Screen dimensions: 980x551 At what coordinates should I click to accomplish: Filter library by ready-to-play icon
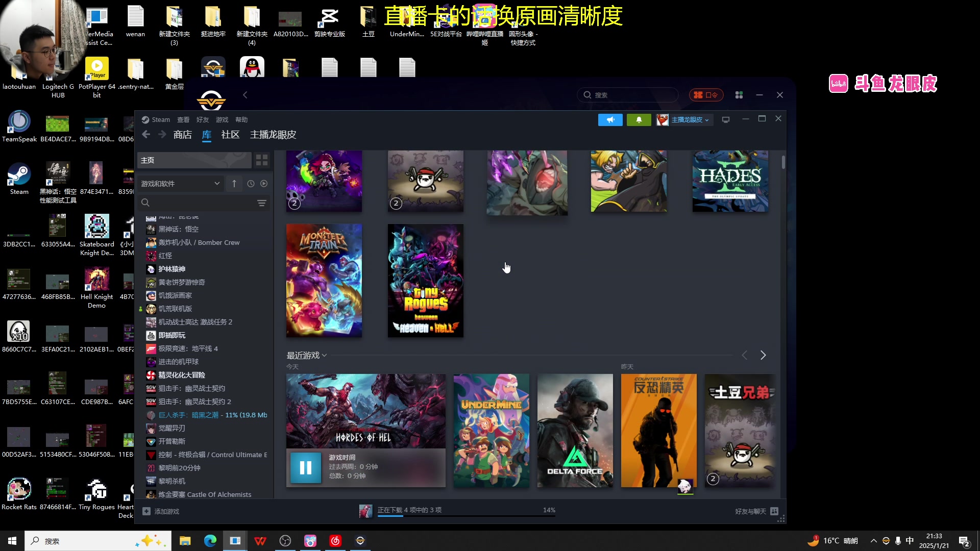pyautogui.click(x=264, y=184)
